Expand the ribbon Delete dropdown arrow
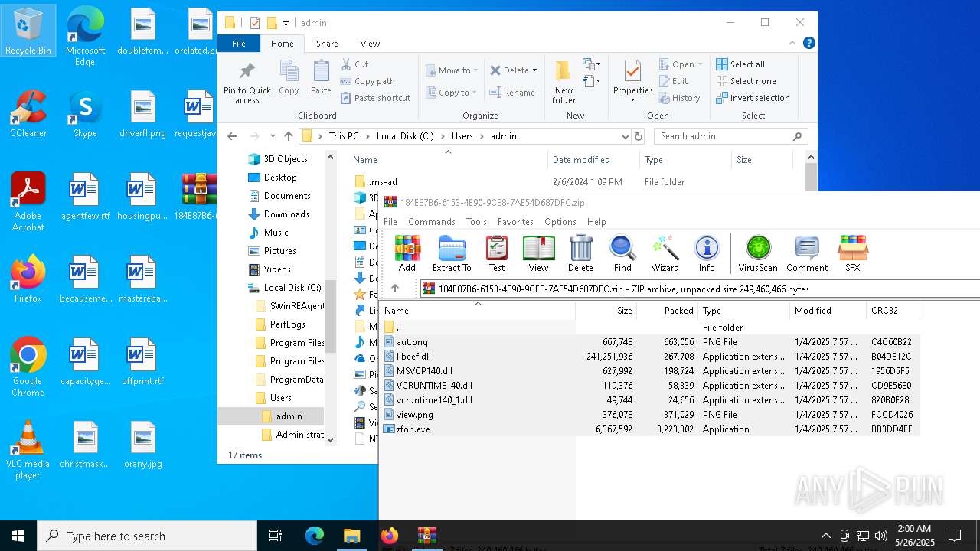Screen dimensions: 980x551 click(x=534, y=70)
